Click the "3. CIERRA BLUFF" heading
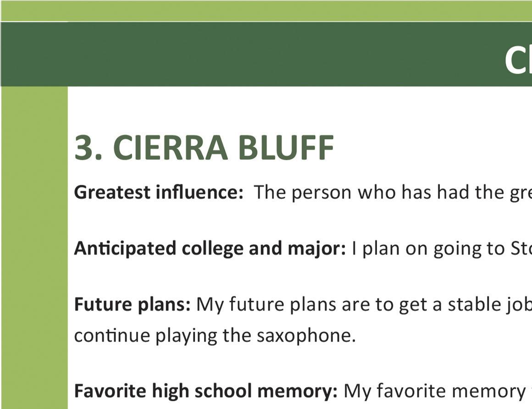 (204, 148)
